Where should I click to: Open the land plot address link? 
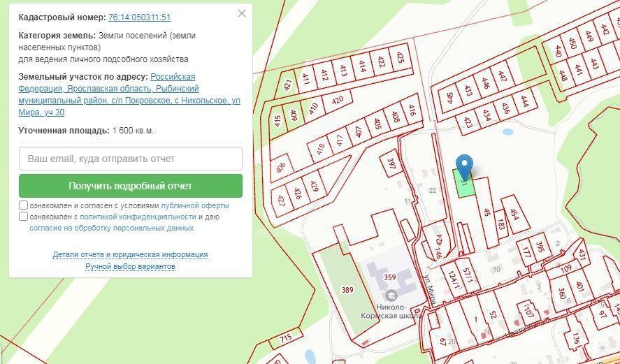click(129, 94)
